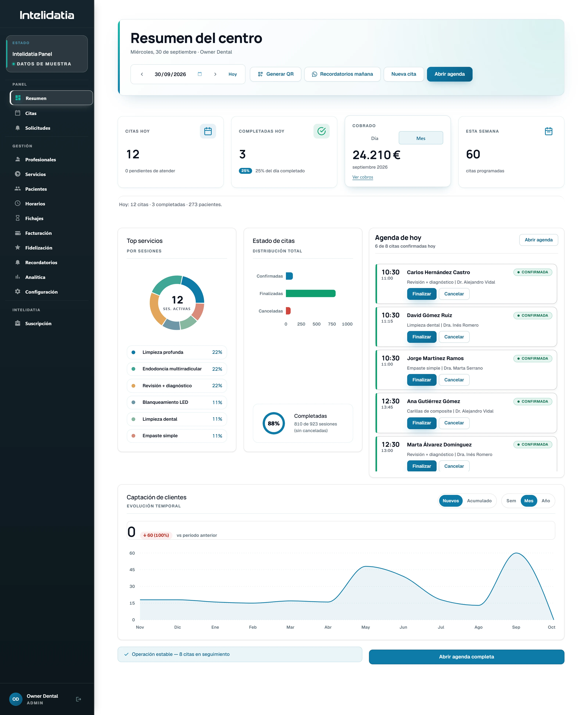The image size is (588, 715).
Task: Set chart period to Año
Action: pyautogui.click(x=546, y=501)
